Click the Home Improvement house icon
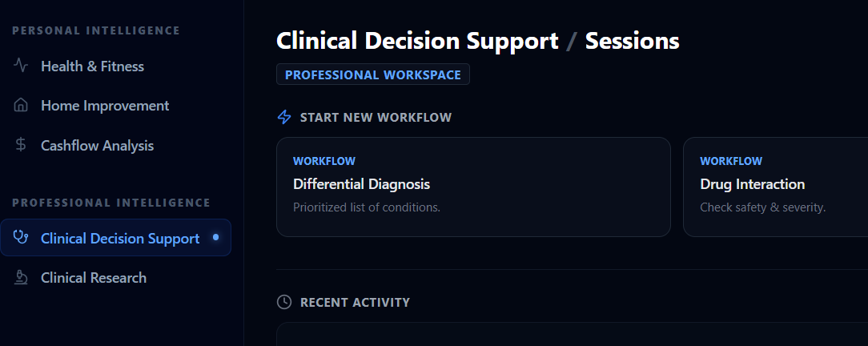Viewport: 868px width, 346px height. (x=22, y=106)
